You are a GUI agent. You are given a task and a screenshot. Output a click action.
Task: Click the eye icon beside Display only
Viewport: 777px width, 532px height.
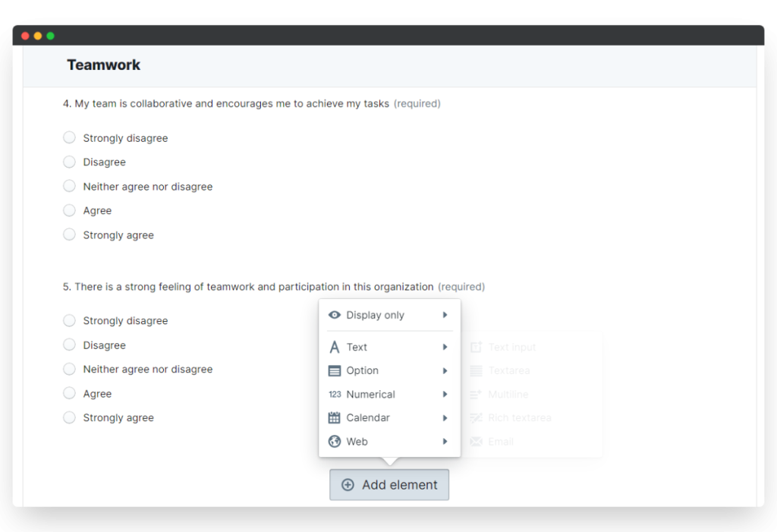(335, 315)
